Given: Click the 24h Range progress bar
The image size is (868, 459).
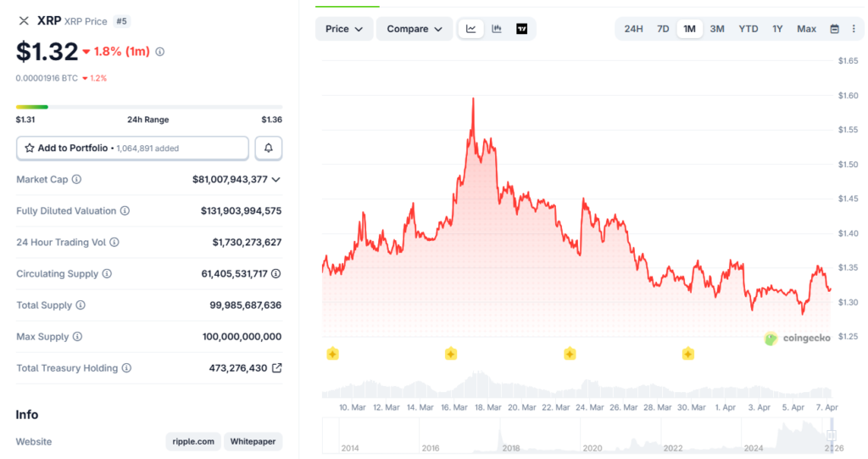Looking at the screenshot, I should (x=148, y=107).
